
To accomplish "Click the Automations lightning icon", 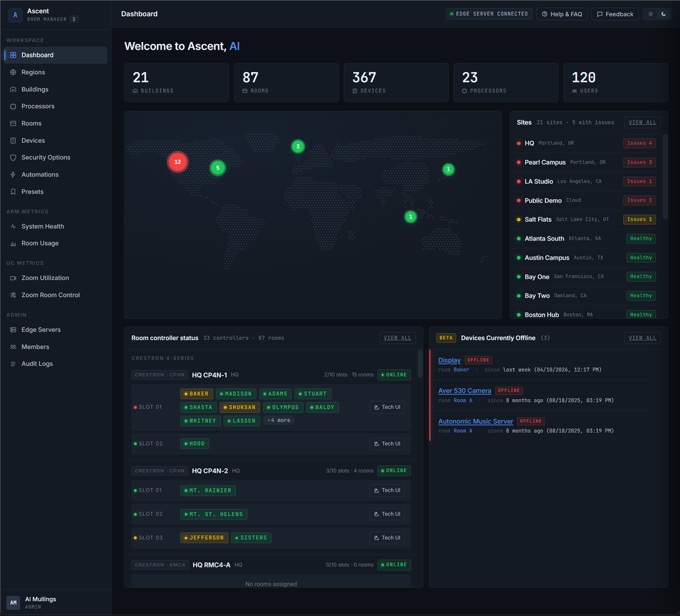I will [13, 175].
